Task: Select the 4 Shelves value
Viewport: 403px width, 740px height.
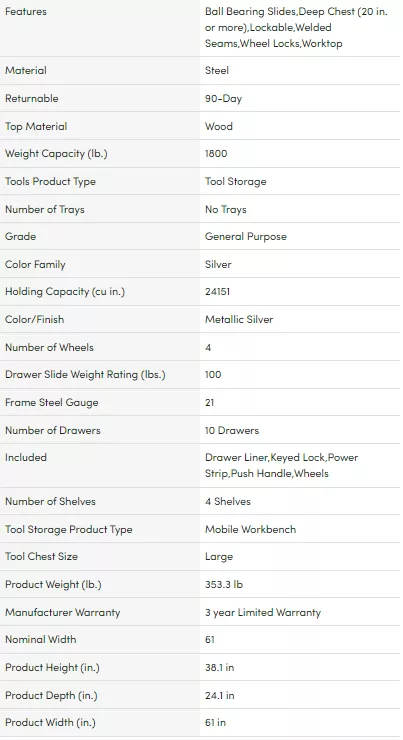Action: [227, 502]
